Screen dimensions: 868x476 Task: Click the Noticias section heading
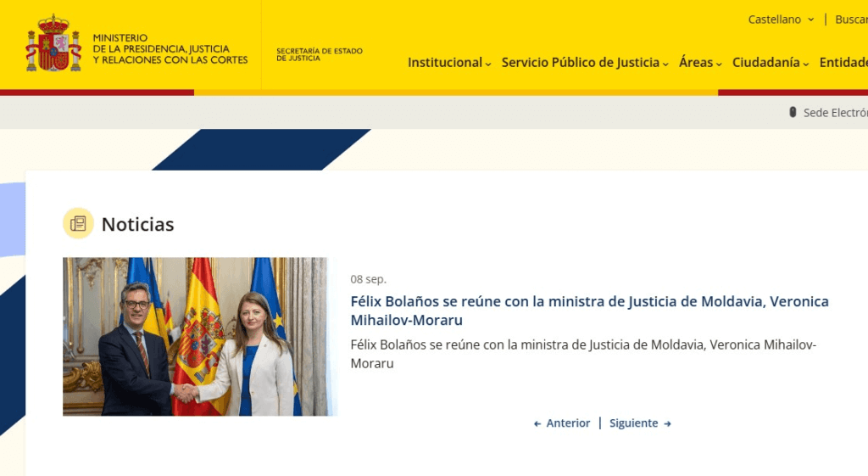(x=138, y=224)
